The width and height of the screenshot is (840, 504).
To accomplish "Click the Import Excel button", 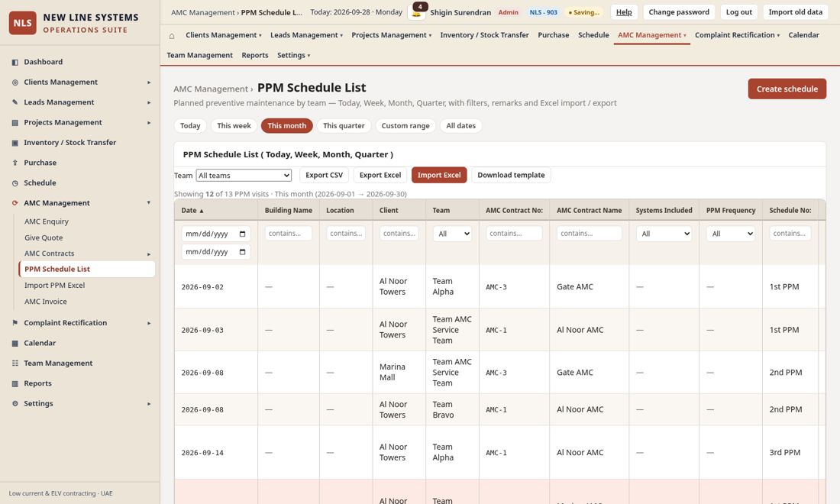I will [439, 175].
